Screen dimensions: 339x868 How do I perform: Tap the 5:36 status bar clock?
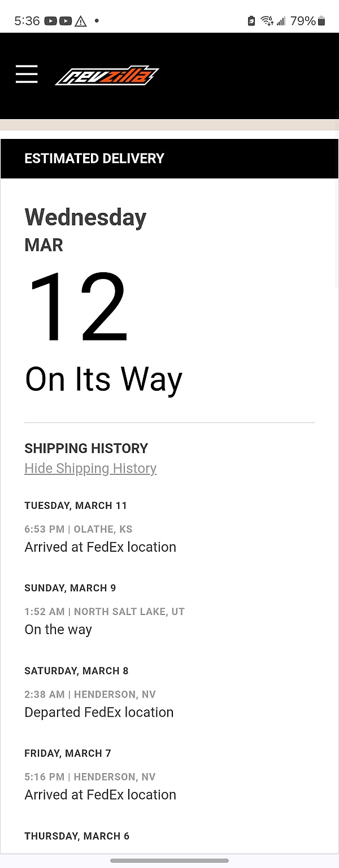[27, 21]
